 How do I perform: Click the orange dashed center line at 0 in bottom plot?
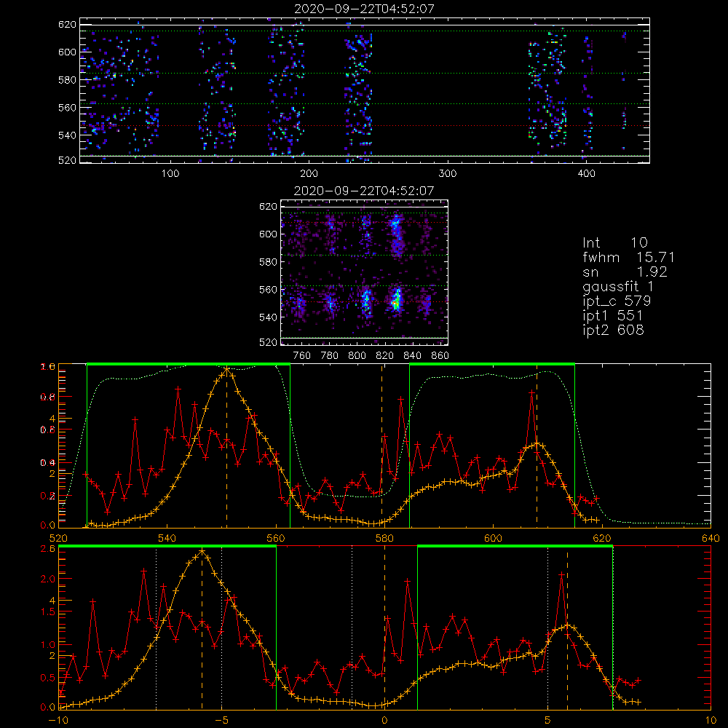click(384, 627)
